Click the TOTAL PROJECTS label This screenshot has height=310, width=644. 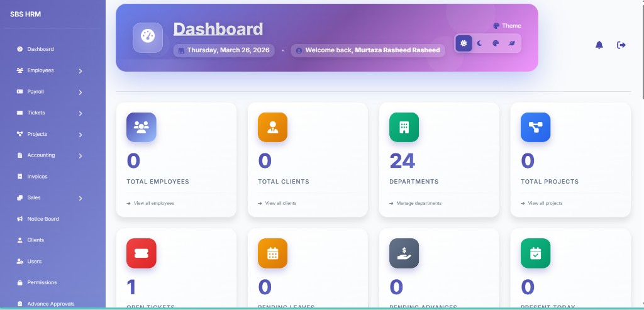tap(550, 182)
